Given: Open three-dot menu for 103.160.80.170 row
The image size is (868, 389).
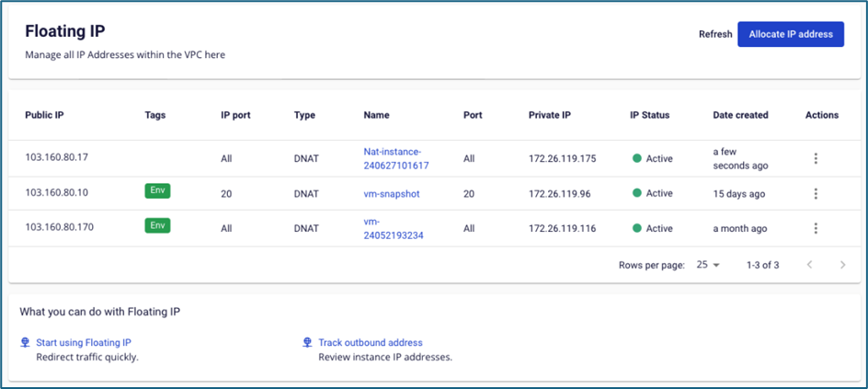Looking at the screenshot, I should pyautogui.click(x=815, y=228).
